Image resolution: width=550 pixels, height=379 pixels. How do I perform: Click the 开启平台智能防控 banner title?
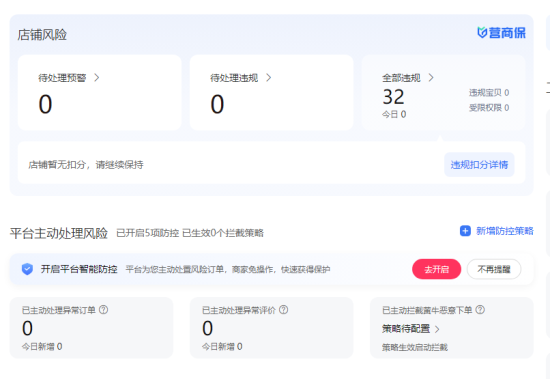click(x=79, y=269)
